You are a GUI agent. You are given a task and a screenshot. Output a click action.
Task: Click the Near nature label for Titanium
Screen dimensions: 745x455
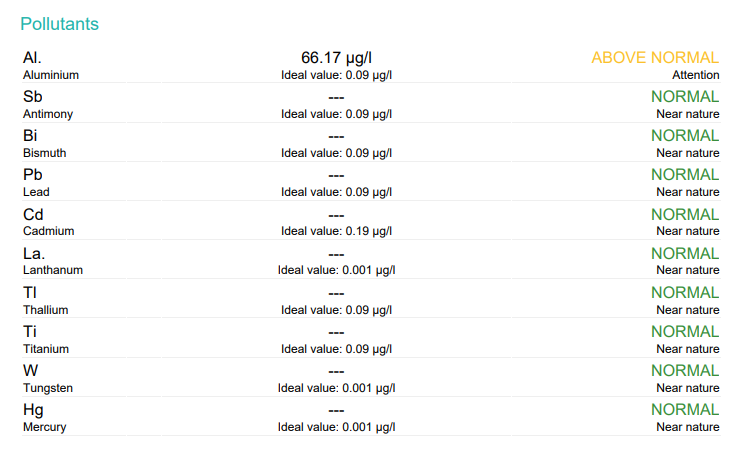pos(688,349)
